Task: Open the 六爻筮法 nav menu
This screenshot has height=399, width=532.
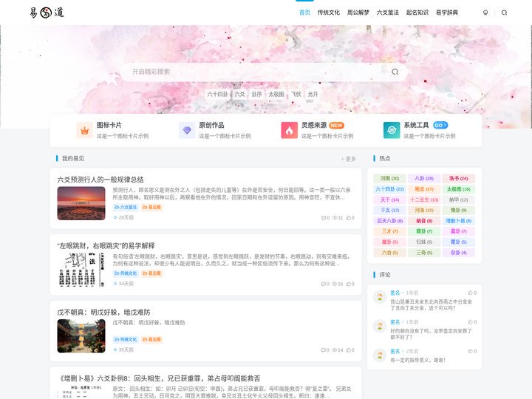Action: click(x=387, y=13)
